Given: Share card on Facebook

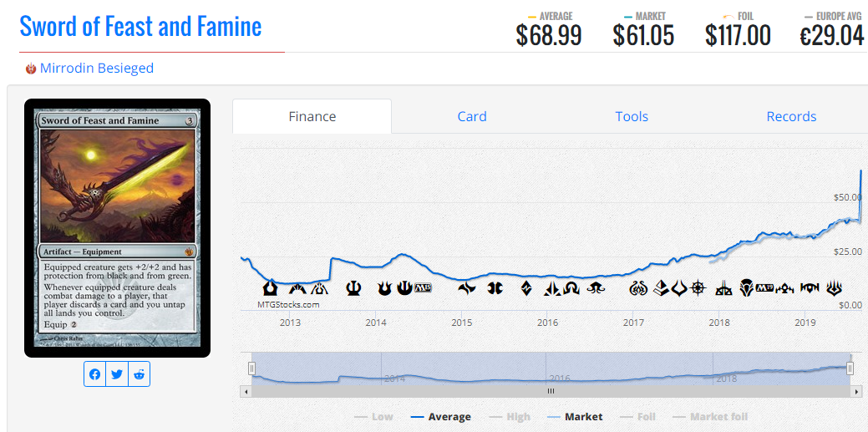Looking at the screenshot, I should 95,374.
